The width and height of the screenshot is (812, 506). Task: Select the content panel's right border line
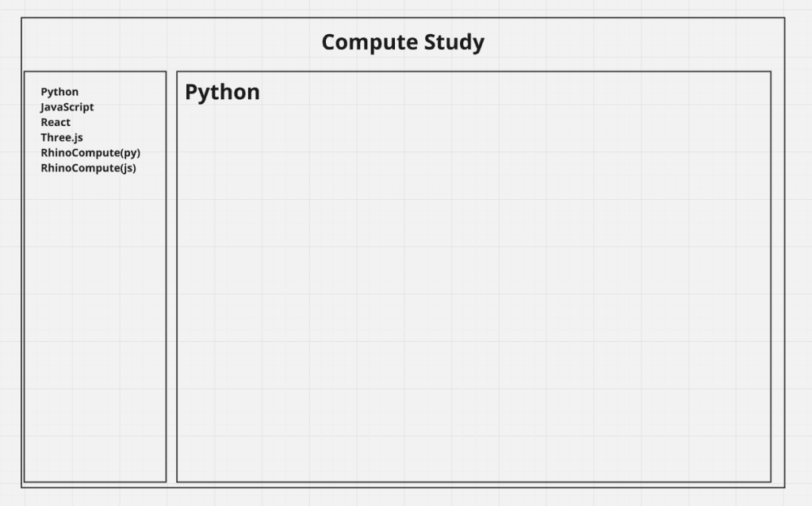771,278
